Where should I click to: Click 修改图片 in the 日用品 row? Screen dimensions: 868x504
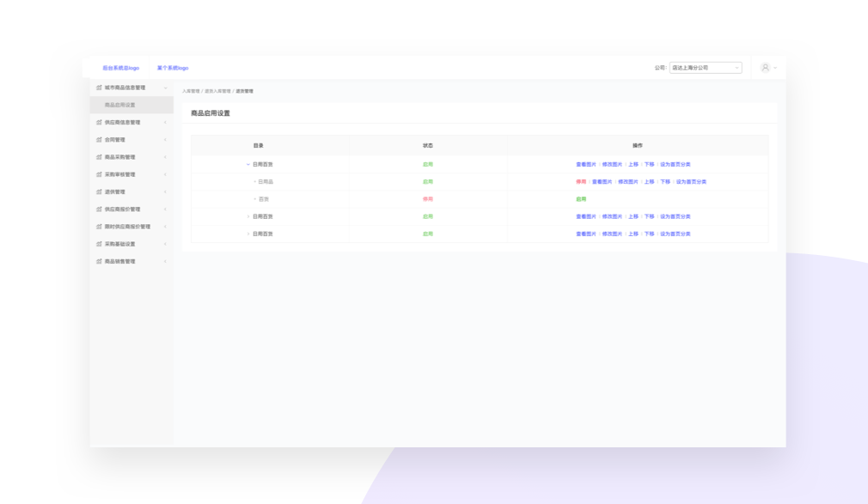click(628, 181)
